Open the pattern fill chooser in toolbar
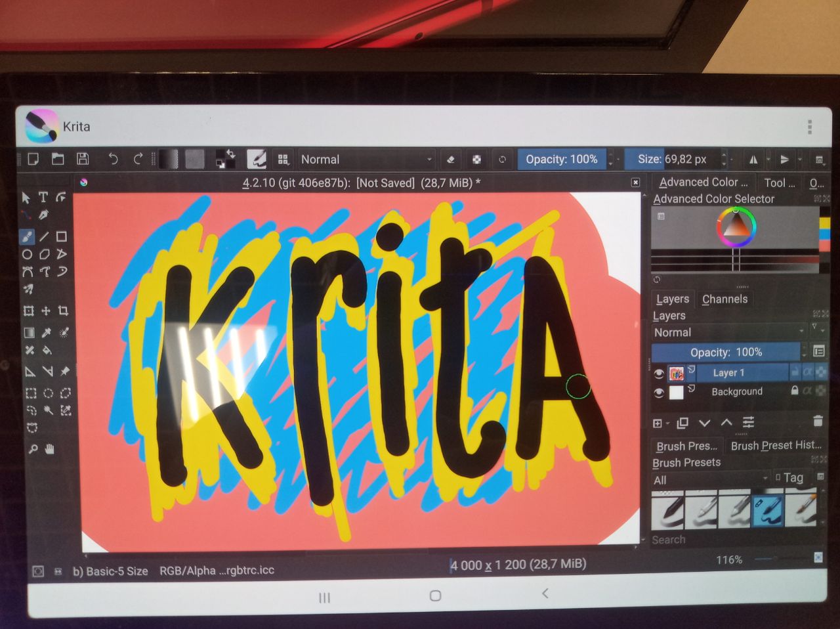 195,159
